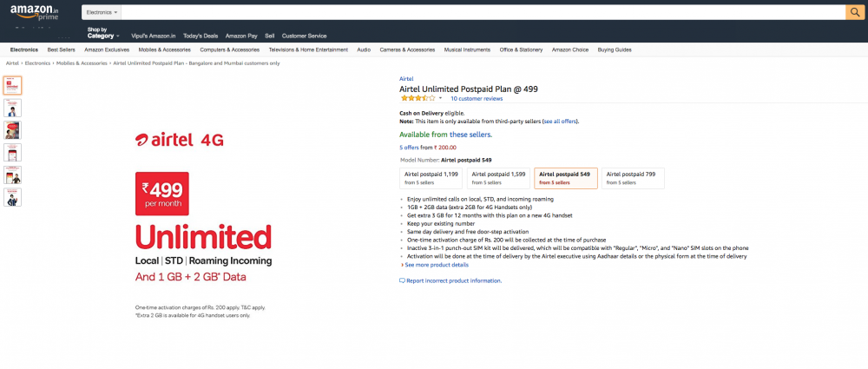Screen dimensions: 868x369
Task: Open Today's Deals in the navigation bar
Action: point(201,36)
